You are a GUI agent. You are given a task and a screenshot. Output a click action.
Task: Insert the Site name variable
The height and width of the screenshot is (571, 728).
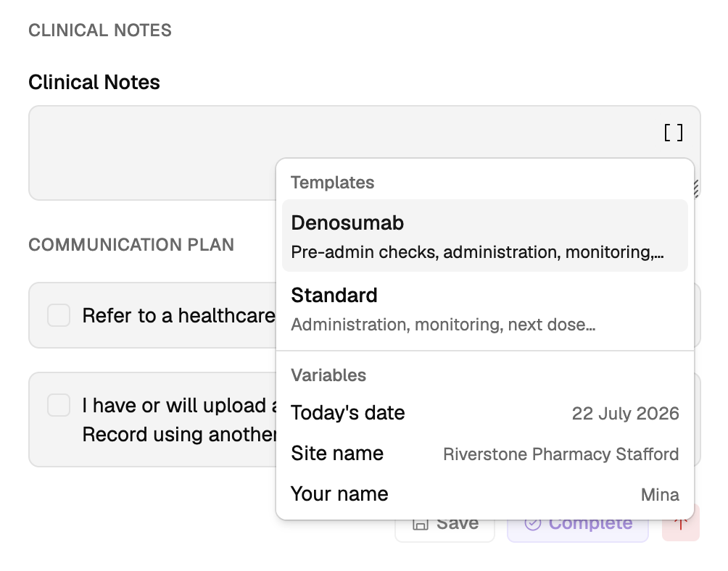click(x=484, y=454)
